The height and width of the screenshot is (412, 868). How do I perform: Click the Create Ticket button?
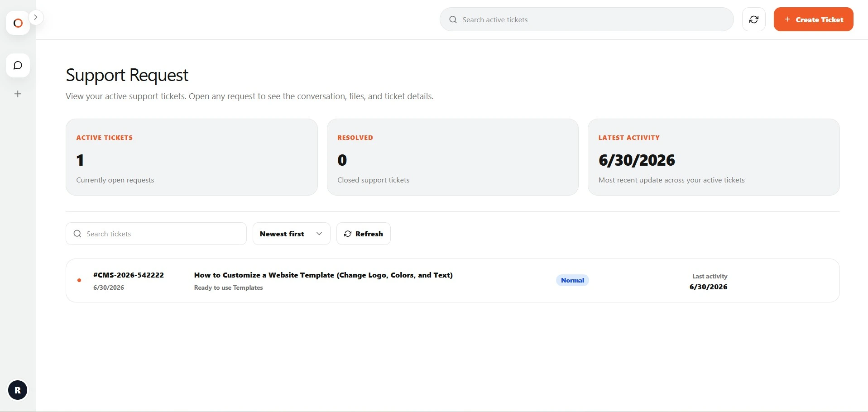point(814,19)
